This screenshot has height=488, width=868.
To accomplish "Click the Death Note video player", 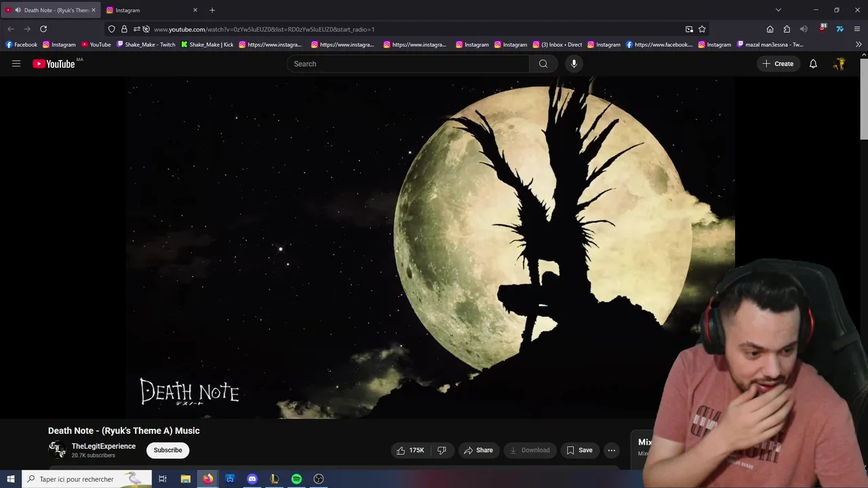I will point(430,247).
